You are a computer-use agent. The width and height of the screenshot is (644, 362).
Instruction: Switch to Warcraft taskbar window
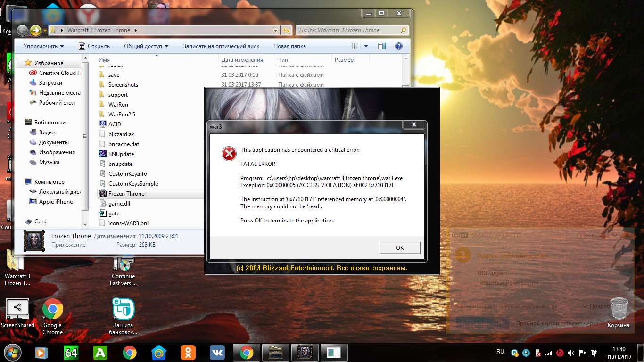point(305,352)
